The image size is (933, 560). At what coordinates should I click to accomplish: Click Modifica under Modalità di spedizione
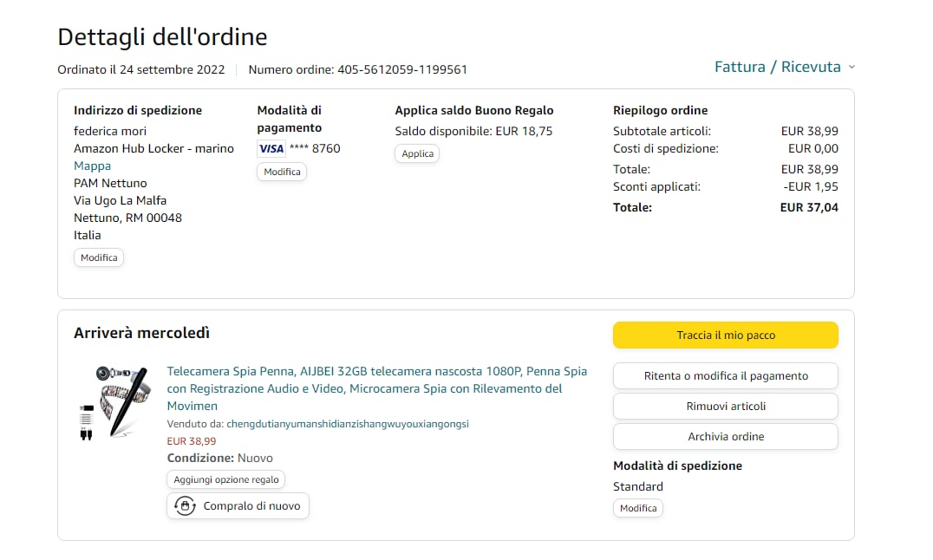pyautogui.click(x=638, y=508)
